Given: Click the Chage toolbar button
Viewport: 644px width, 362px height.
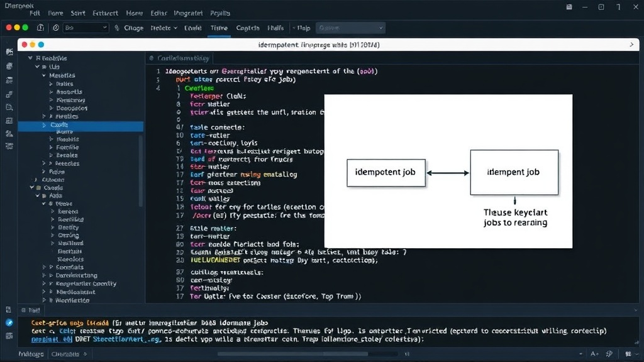Looking at the screenshot, I should click(133, 28).
